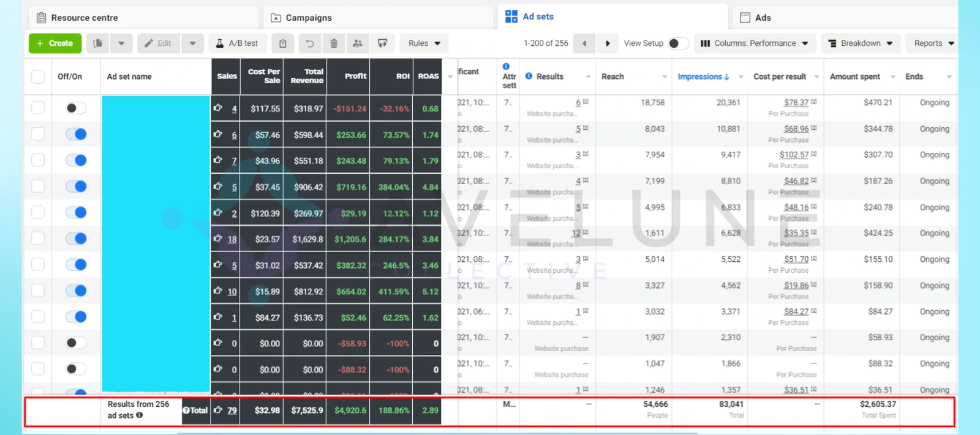Viewport: 980px width, 435px height.
Task: Select profit value $719.16
Action: [351, 187]
